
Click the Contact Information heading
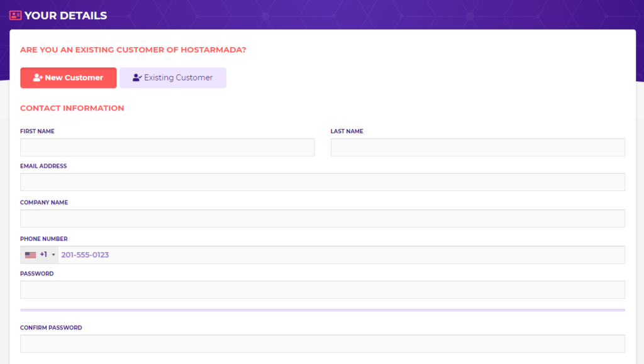(x=72, y=108)
